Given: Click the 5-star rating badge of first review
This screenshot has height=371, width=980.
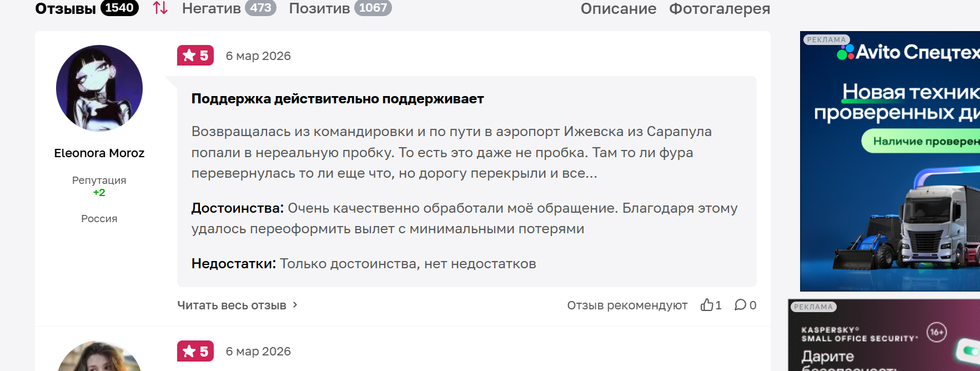Looking at the screenshot, I should pos(195,56).
